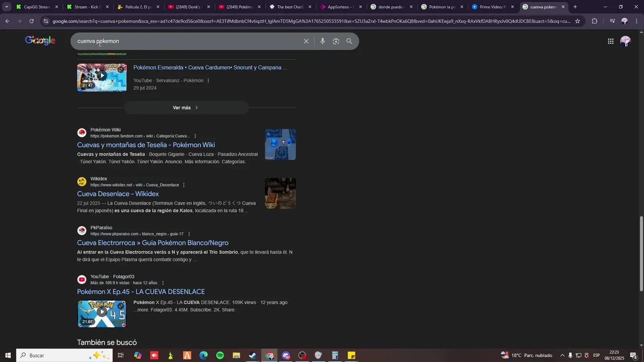
Task: Navigate back to the previous page
Action: pyautogui.click(x=7, y=21)
